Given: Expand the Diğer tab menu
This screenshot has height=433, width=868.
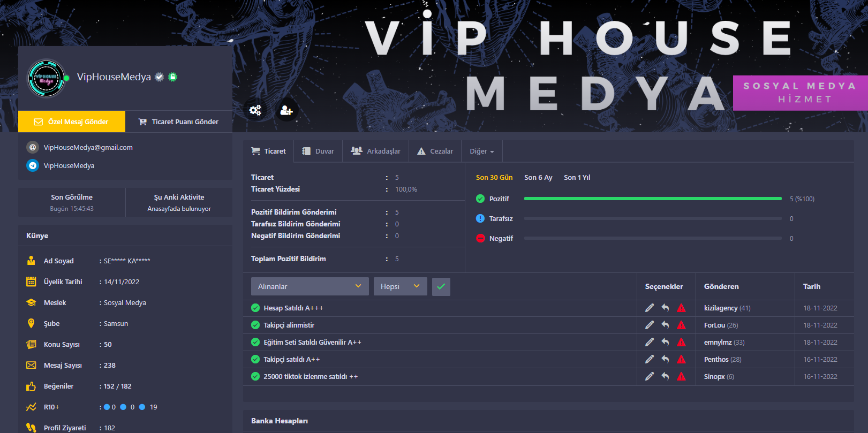Looking at the screenshot, I should pyautogui.click(x=482, y=151).
